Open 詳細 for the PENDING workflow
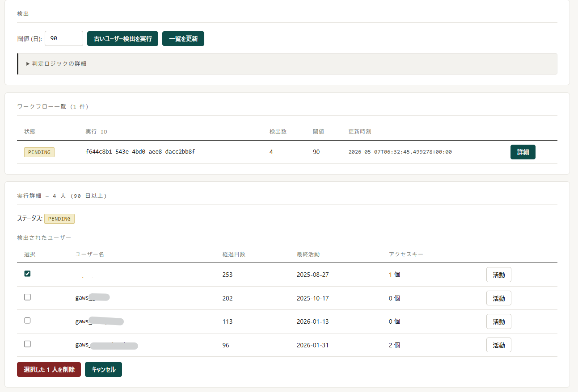This screenshot has height=392, width=578. pos(523,152)
